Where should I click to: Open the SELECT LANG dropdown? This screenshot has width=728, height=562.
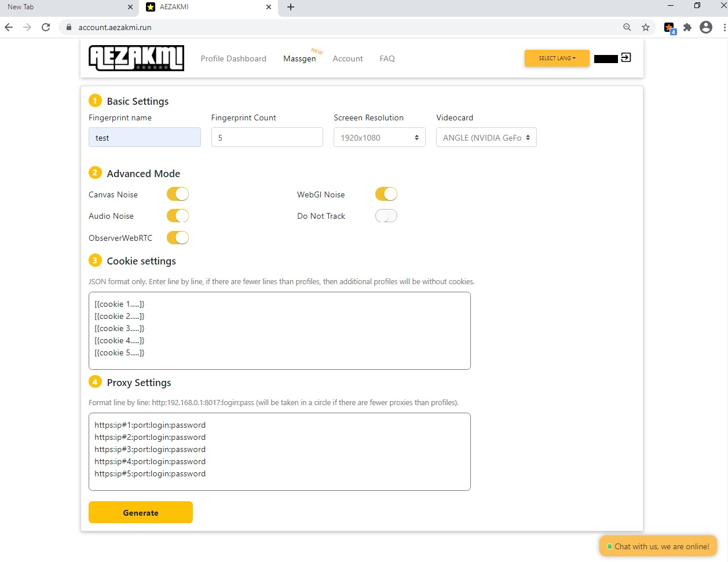click(x=557, y=58)
